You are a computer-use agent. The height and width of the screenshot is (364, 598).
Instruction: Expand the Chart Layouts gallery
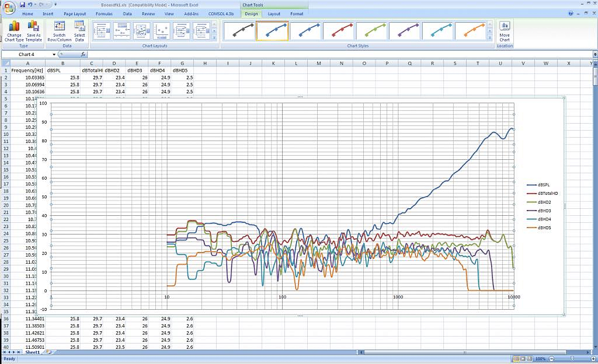pyautogui.click(x=214, y=38)
